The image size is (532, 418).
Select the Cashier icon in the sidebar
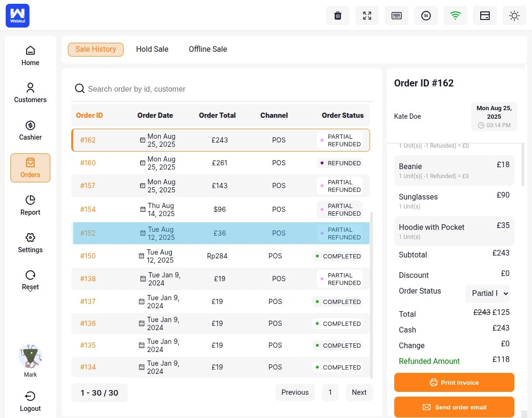30,130
